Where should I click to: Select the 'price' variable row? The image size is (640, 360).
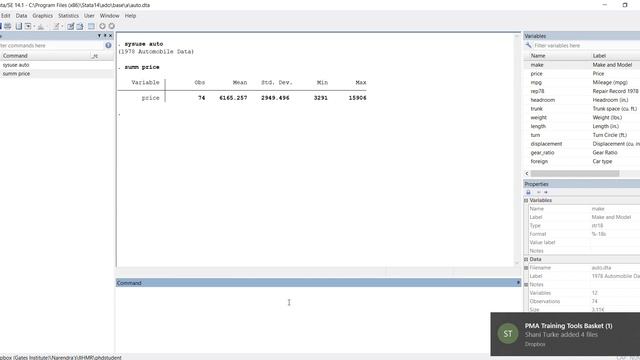(x=582, y=74)
